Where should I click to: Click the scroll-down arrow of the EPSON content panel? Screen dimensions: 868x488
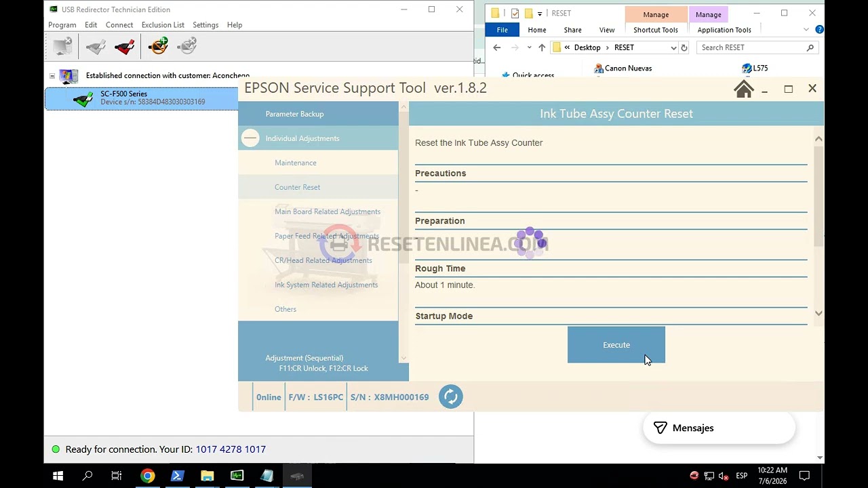(818, 313)
